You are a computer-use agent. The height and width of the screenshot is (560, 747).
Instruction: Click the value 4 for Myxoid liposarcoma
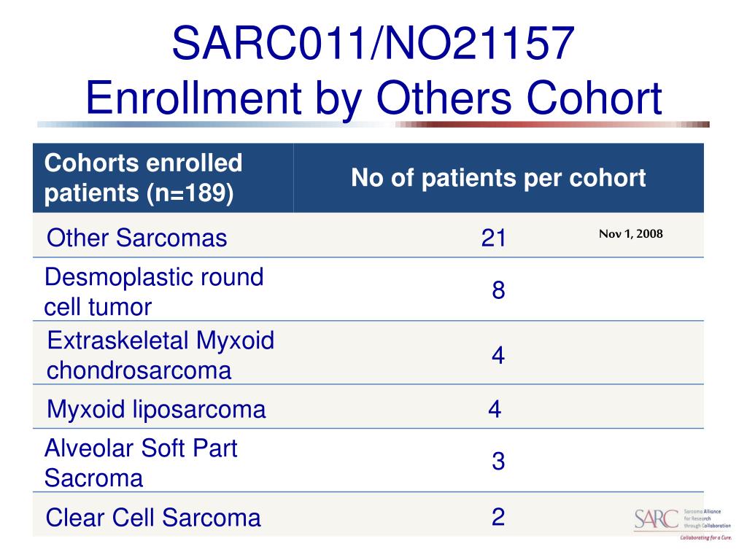coord(495,409)
